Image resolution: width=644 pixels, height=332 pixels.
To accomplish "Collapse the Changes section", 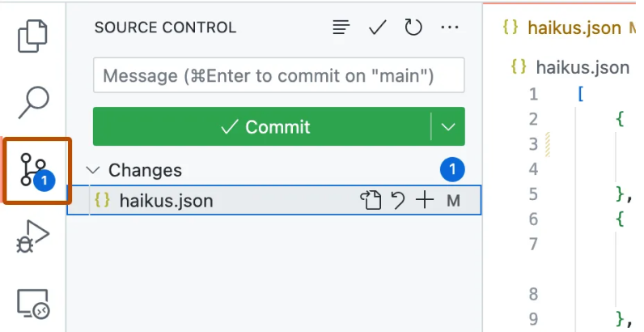I will pyautogui.click(x=94, y=170).
